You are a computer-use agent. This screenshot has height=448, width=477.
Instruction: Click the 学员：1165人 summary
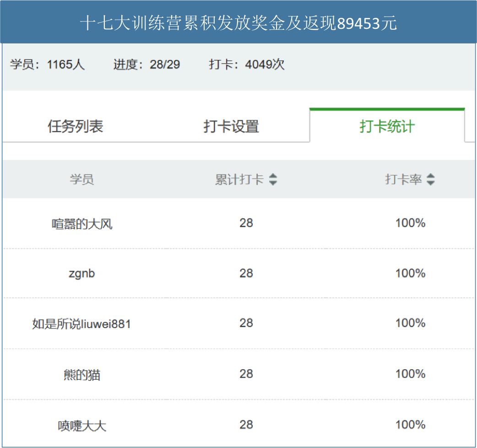click(47, 65)
